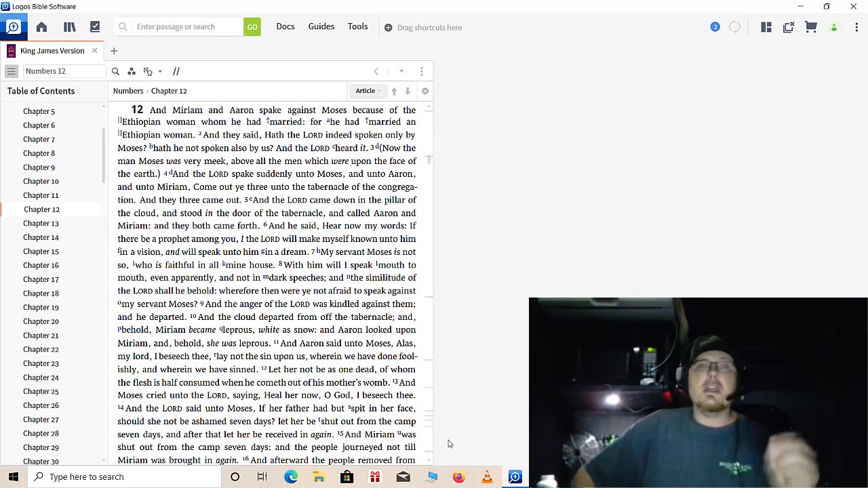
Task: Select Chapter 12 in table of contents
Action: tap(41, 209)
